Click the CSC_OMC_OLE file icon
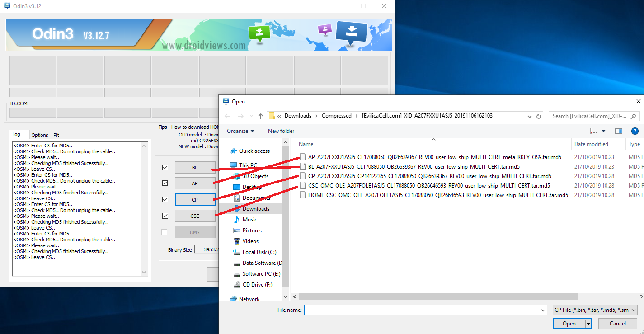644x334 pixels. [x=302, y=185]
